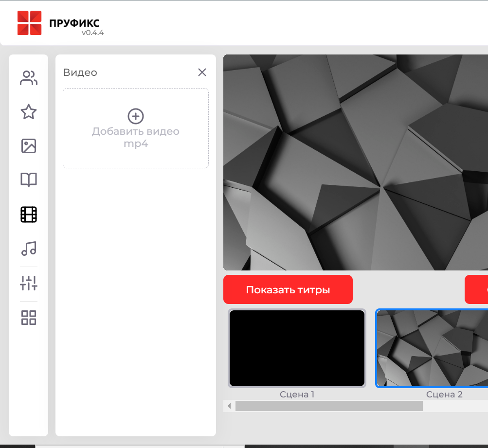
Task: Open the images sidebar section
Action: click(x=29, y=146)
